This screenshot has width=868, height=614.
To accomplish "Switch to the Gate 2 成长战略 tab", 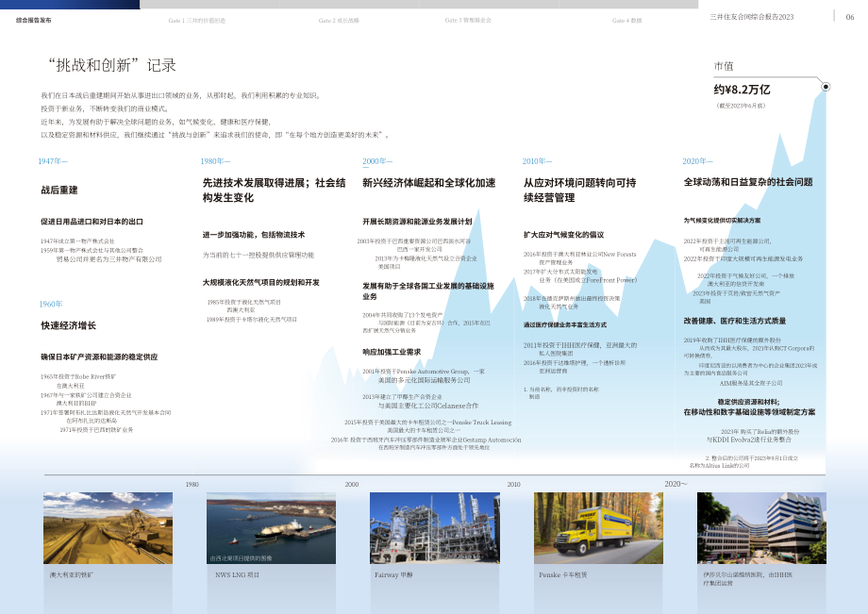I will click(339, 21).
